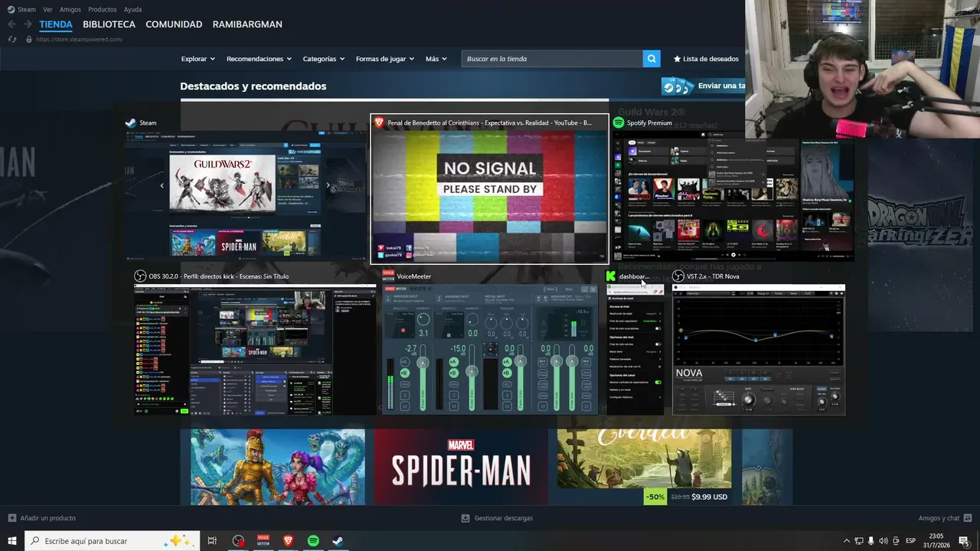The height and width of the screenshot is (551, 980).
Task: Go forward with the Steam forward arrow
Action: coord(29,24)
